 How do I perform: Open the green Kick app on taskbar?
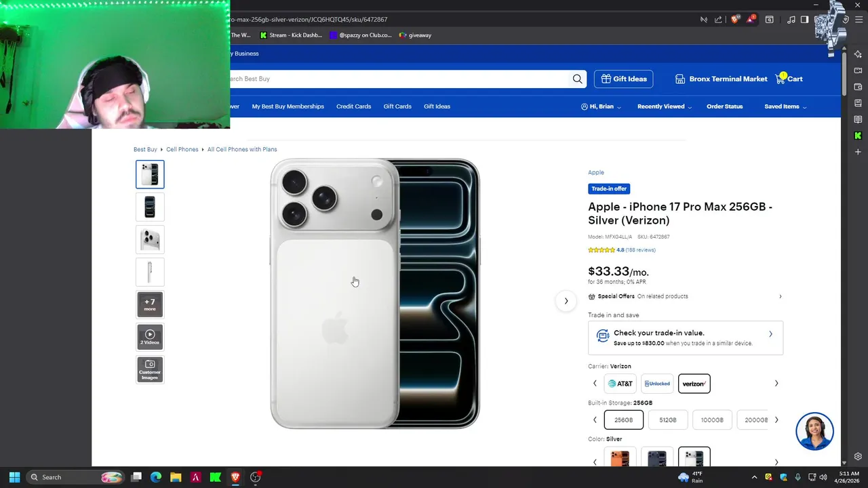[x=216, y=477]
